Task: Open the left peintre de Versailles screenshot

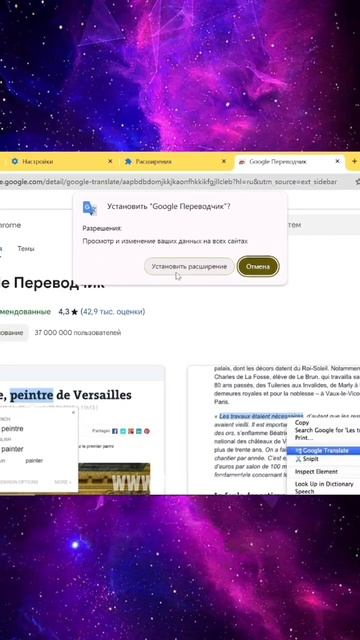Action: point(82,430)
